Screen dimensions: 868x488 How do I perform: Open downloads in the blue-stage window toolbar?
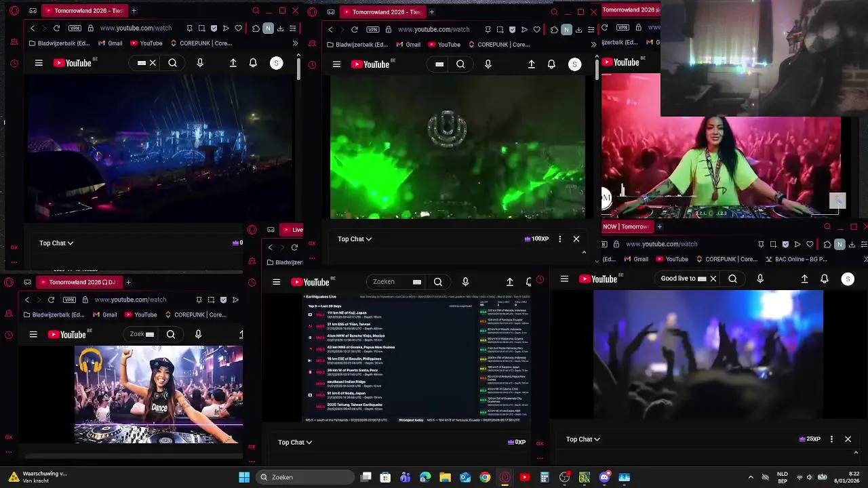(280, 28)
